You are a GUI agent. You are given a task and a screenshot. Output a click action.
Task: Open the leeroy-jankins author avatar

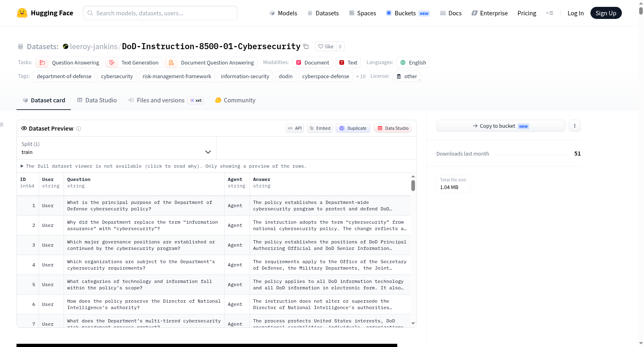[66, 46]
